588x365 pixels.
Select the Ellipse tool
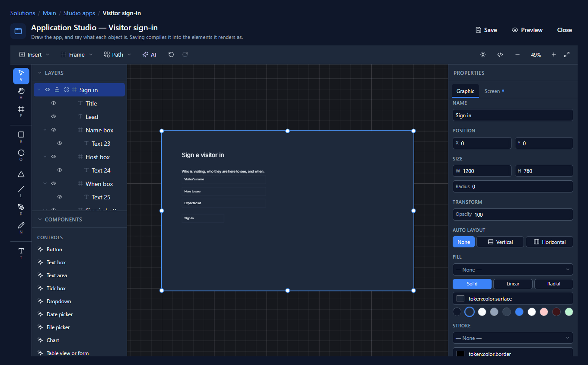[x=21, y=155]
